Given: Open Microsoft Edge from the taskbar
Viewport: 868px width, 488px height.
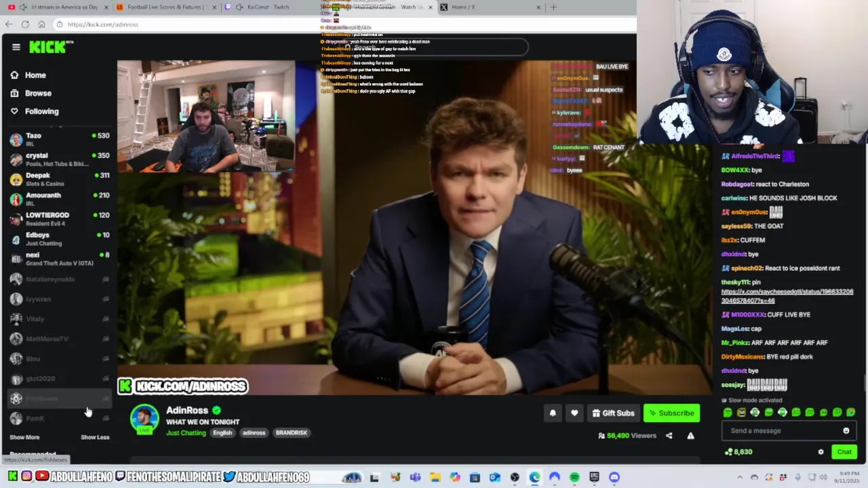Looking at the screenshot, I should click(534, 477).
